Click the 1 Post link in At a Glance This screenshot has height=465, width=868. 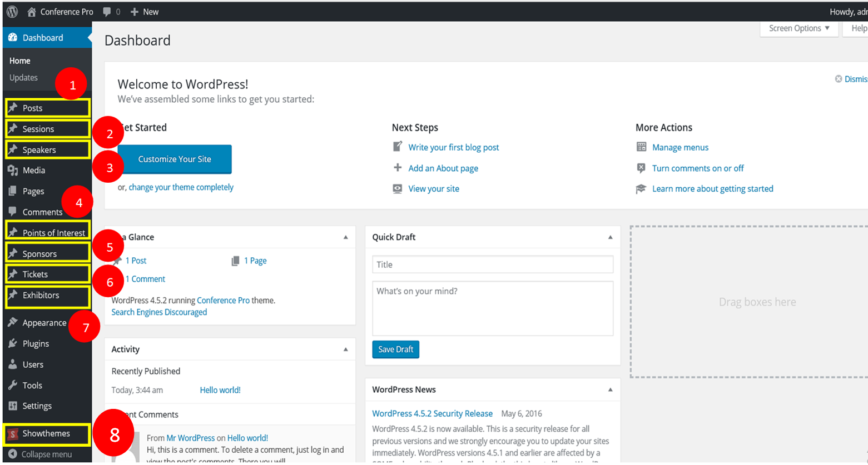(x=136, y=261)
